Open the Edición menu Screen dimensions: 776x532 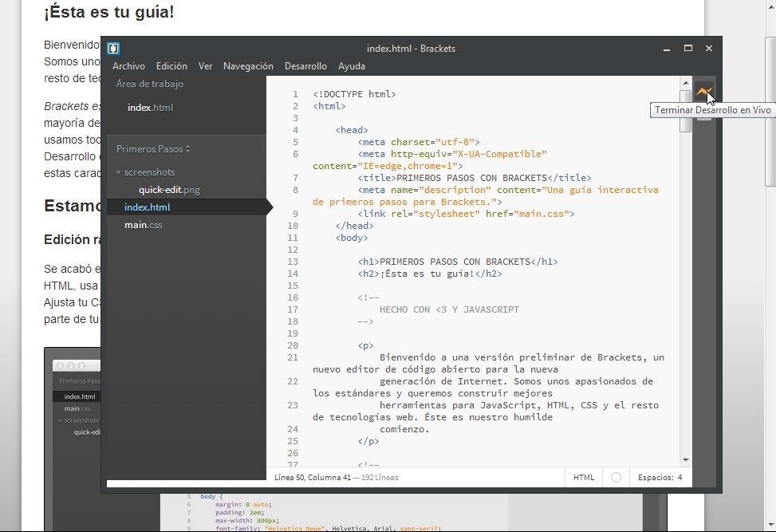[171, 66]
